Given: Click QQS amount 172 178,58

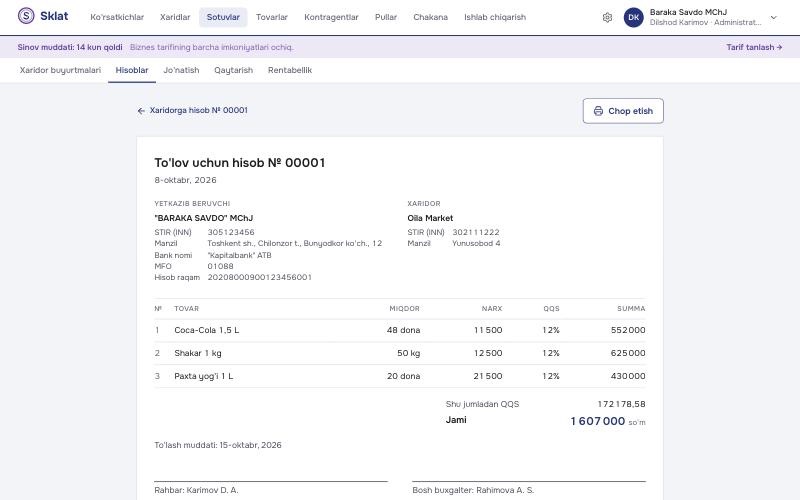Looking at the screenshot, I should [x=621, y=404].
